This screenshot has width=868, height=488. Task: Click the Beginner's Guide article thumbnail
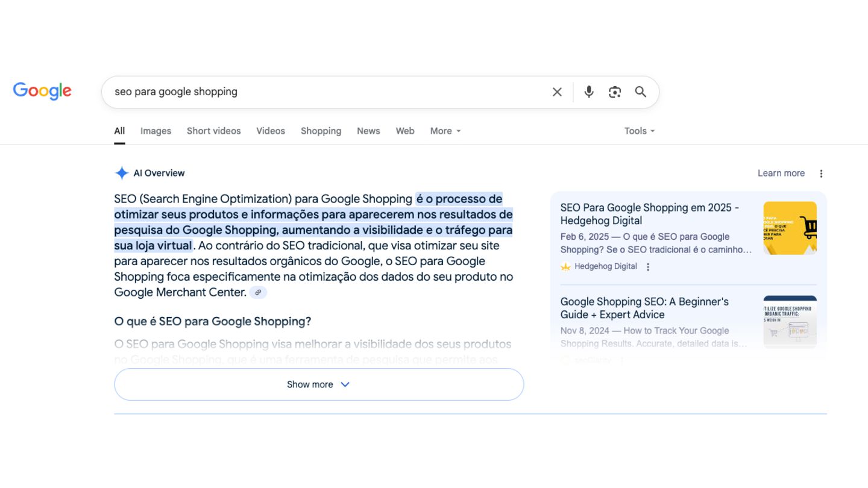(790, 322)
